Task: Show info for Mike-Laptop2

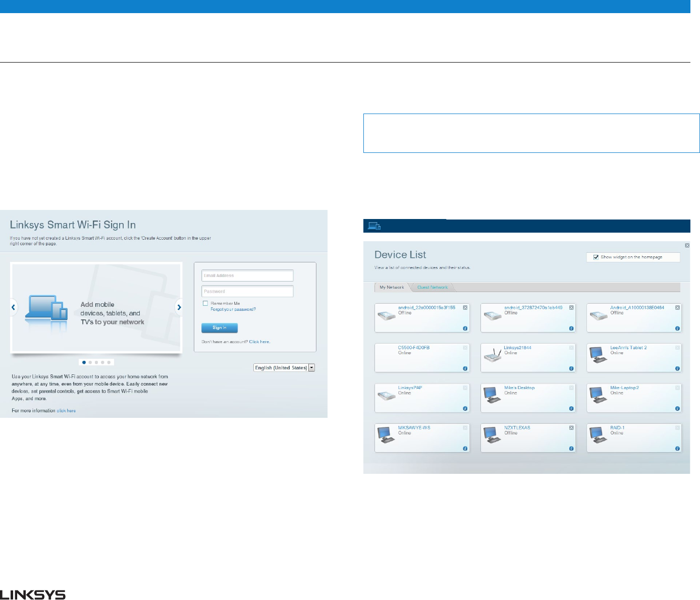Action: [x=677, y=409]
